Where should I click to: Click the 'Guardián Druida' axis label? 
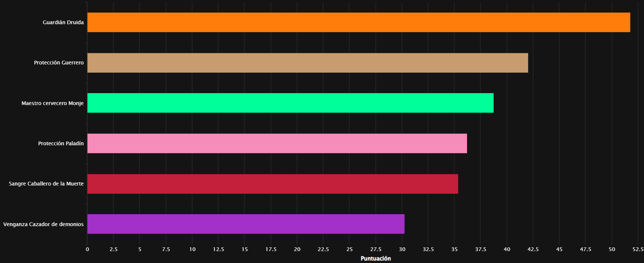[x=63, y=22]
